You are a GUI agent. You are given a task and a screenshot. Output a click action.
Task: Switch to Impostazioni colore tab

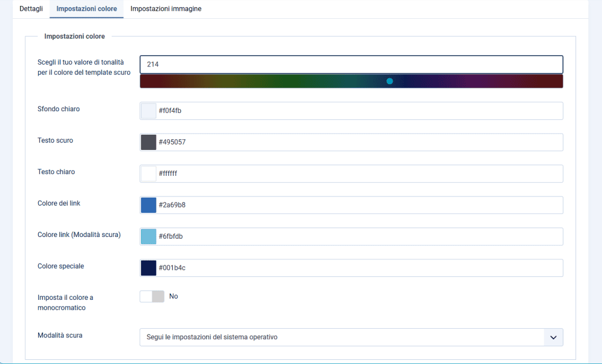coord(86,9)
